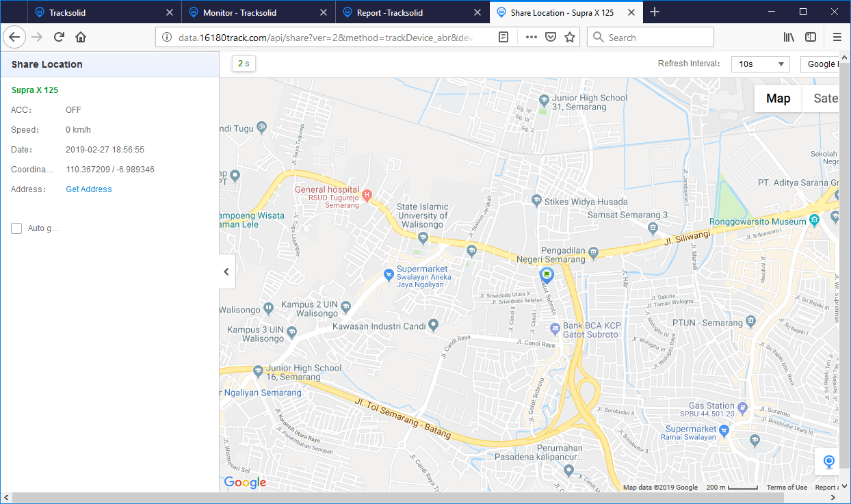Click the hospital marker near RSUD Tugurejo Semarang
The image size is (851, 504).
coord(368,194)
